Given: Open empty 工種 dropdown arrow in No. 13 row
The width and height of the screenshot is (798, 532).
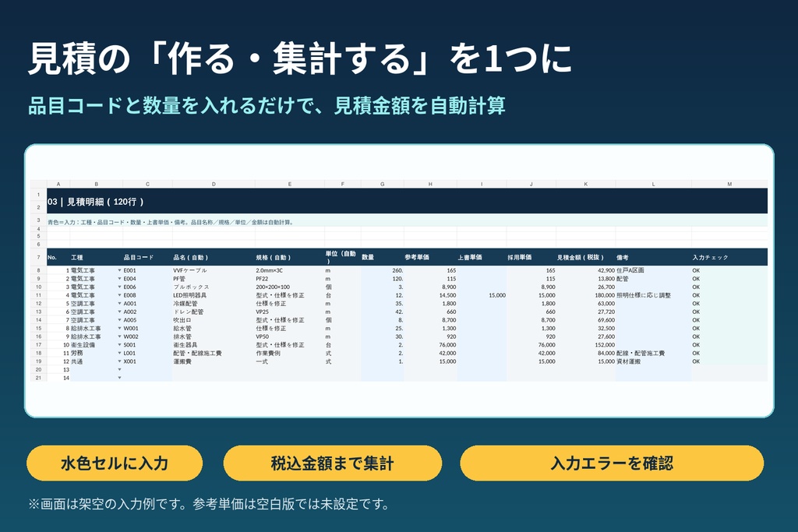Looking at the screenshot, I should tap(119, 370).
